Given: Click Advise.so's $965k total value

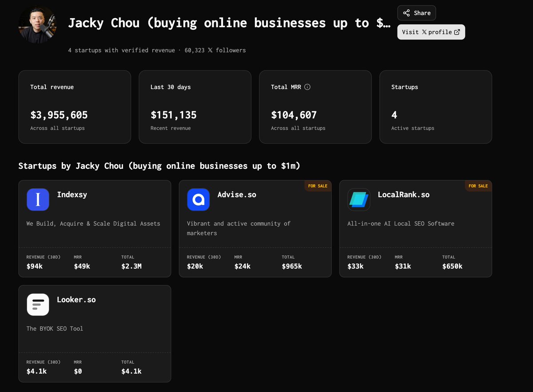Looking at the screenshot, I should pos(292,266).
